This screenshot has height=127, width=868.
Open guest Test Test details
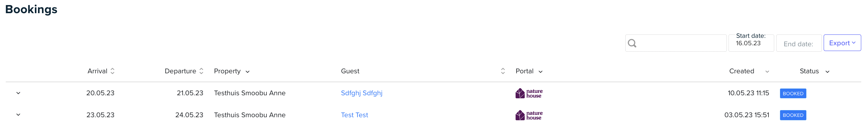click(x=354, y=115)
